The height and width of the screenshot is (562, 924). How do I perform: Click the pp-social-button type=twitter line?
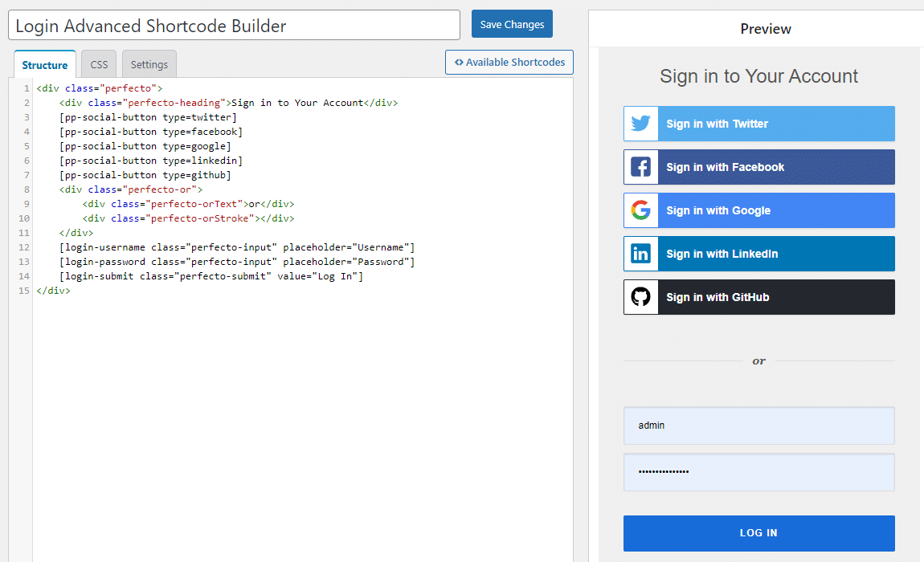148,117
